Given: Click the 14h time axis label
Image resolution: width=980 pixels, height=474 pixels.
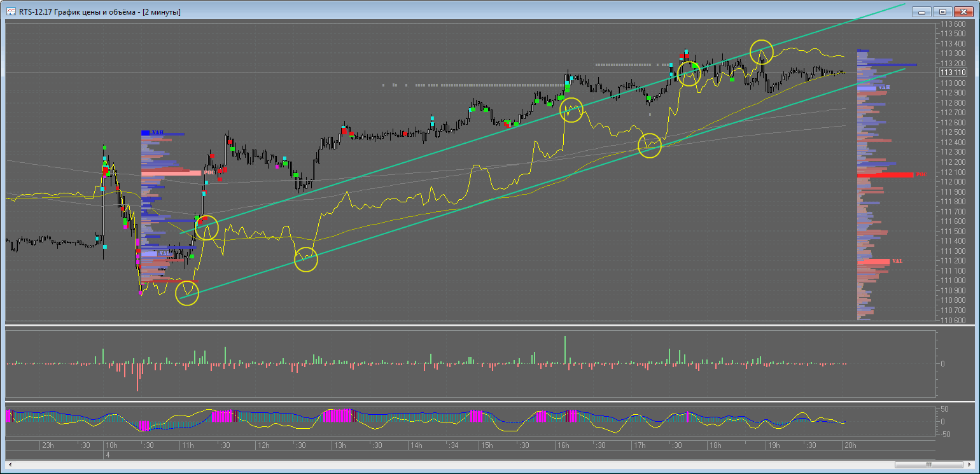Looking at the screenshot, I should [x=417, y=445].
